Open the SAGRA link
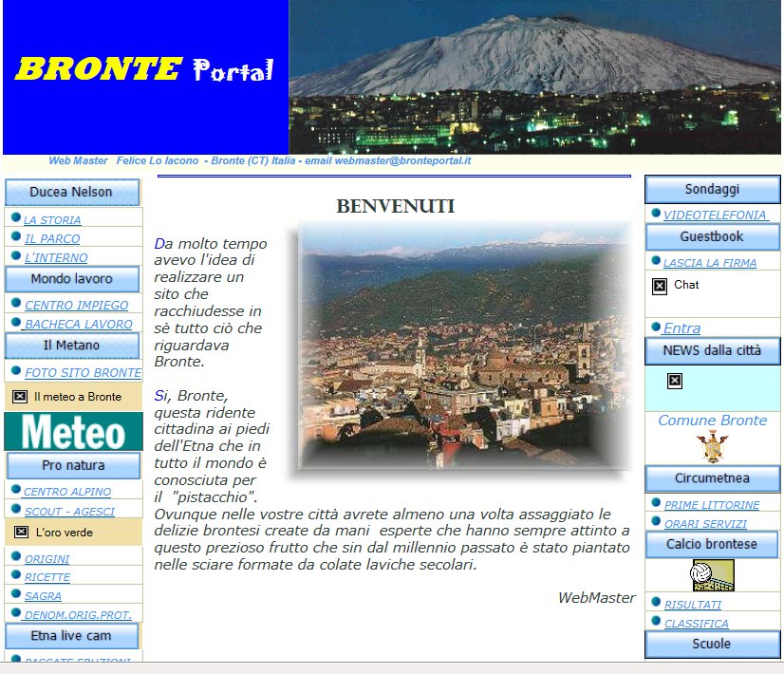The height and width of the screenshot is (674, 784). coord(43,596)
